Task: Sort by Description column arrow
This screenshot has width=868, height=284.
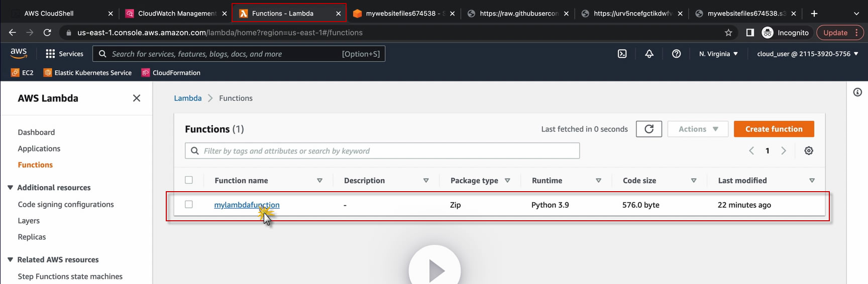Action: pyautogui.click(x=426, y=181)
